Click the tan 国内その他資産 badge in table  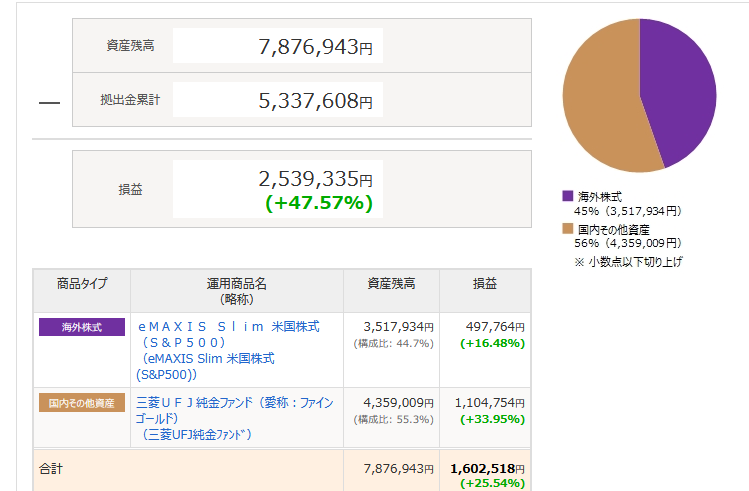click(x=82, y=403)
